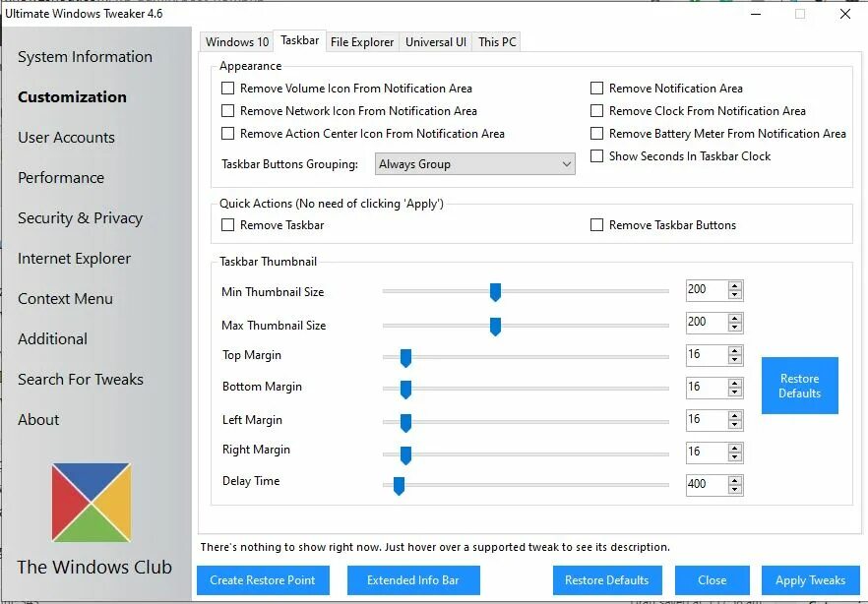This screenshot has width=868, height=604.
Task: Click the blue Close button
Action: 712,580
